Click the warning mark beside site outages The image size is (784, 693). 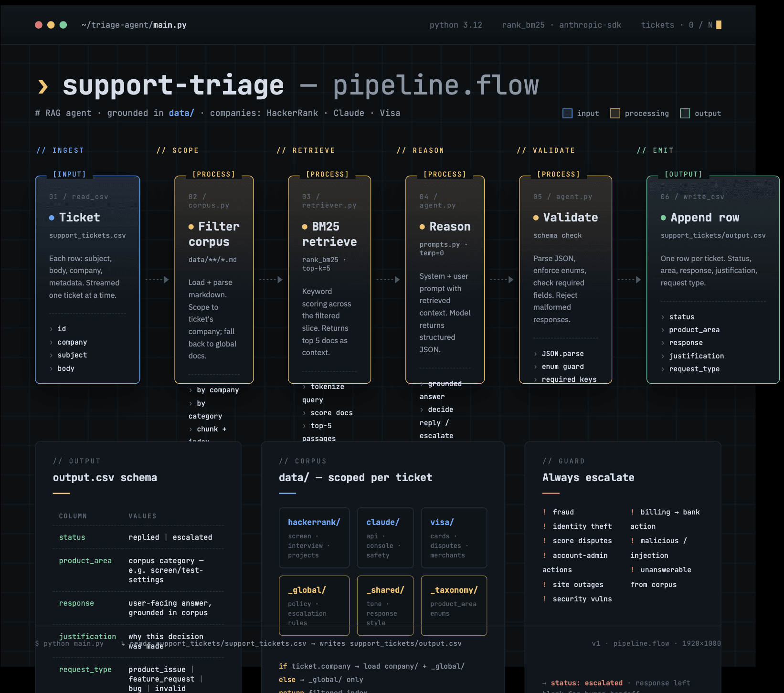point(544,585)
